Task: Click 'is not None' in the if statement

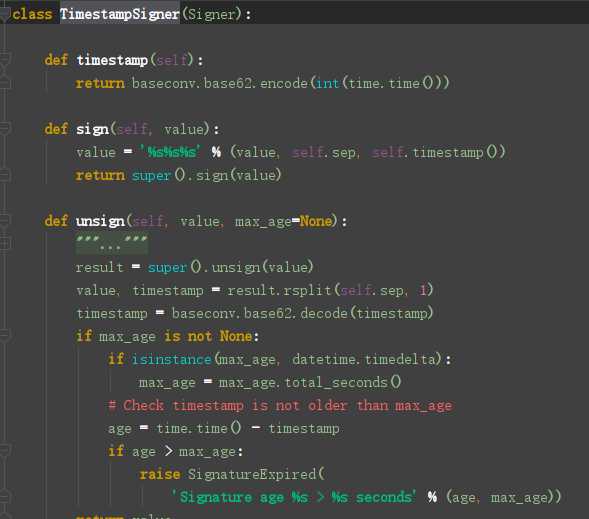Action: click(208, 336)
